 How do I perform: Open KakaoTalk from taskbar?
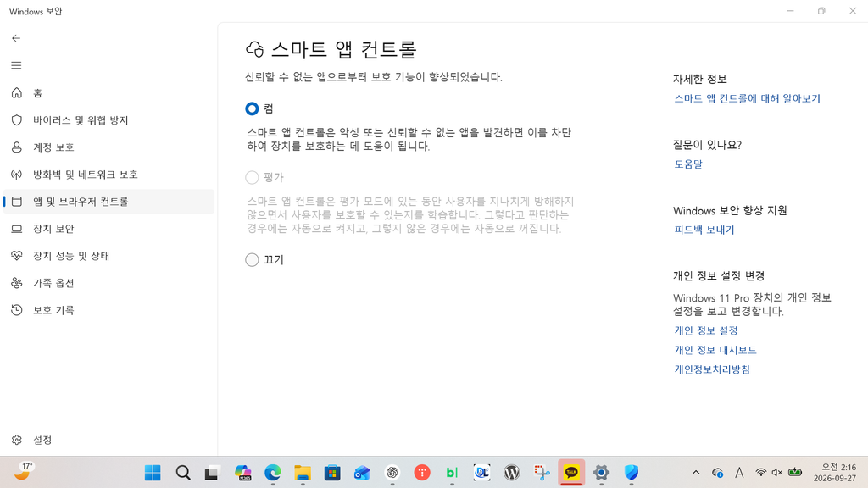coord(571,473)
